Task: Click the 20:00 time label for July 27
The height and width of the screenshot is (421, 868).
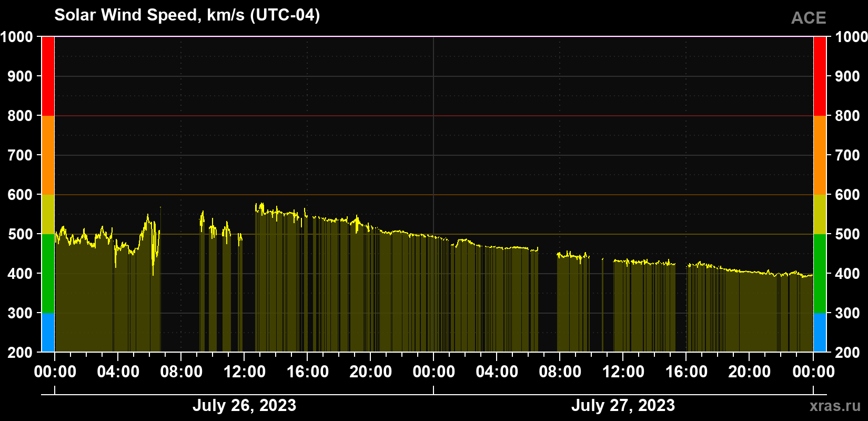Action: [x=749, y=372]
